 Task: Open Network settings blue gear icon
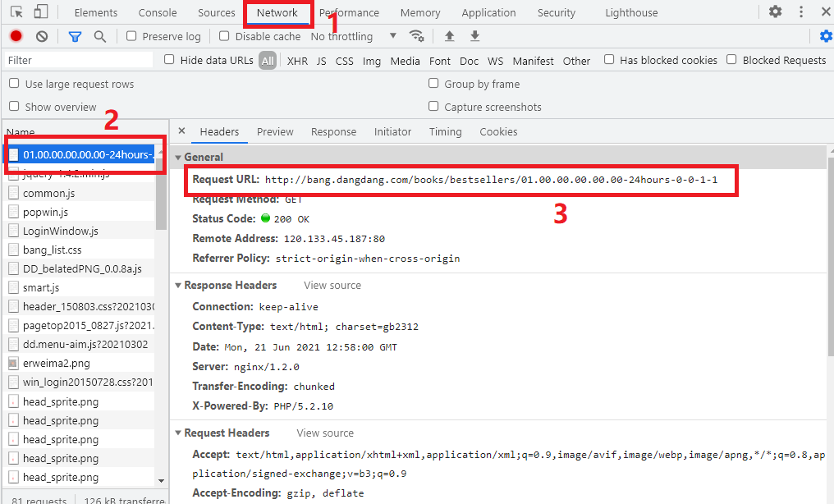(x=826, y=35)
